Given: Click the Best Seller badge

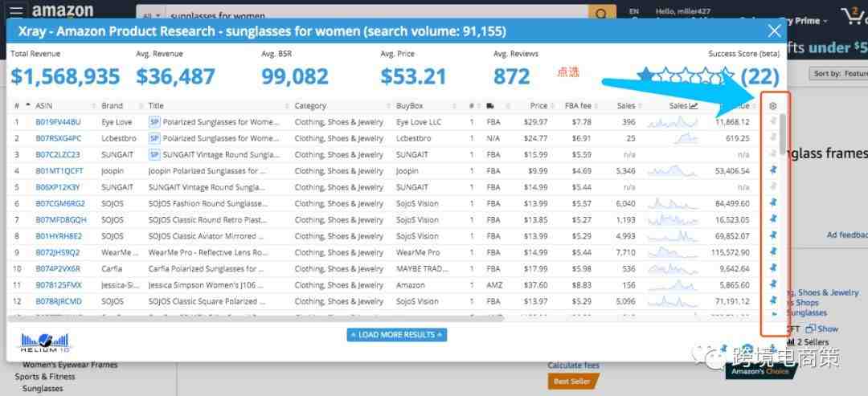Looking at the screenshot, I should [x=573, y=382].
